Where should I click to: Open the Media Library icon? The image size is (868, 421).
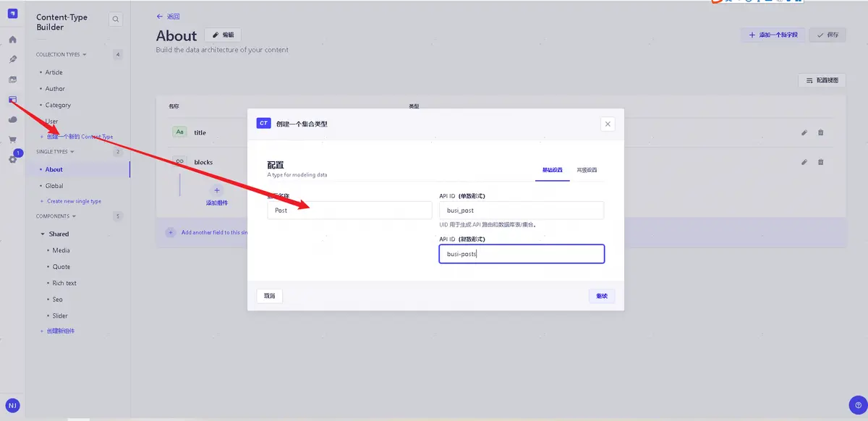pyautogui.click(x=12, y=80)
